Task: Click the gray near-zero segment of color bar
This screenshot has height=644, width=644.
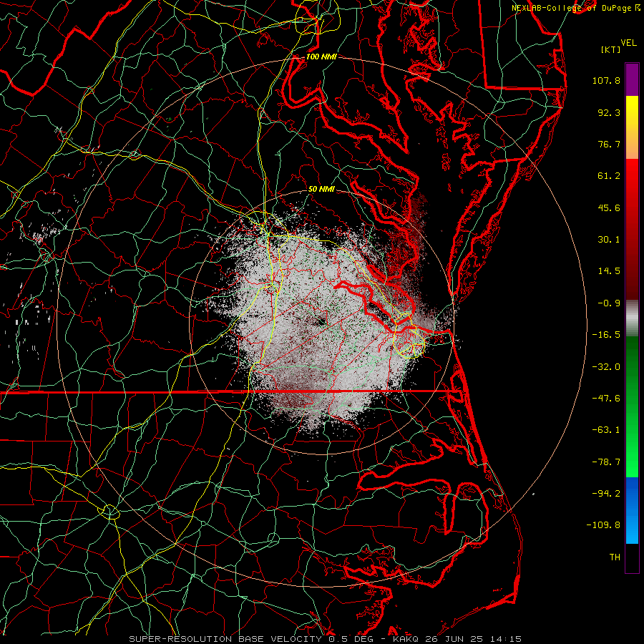Action: (632, 318)
